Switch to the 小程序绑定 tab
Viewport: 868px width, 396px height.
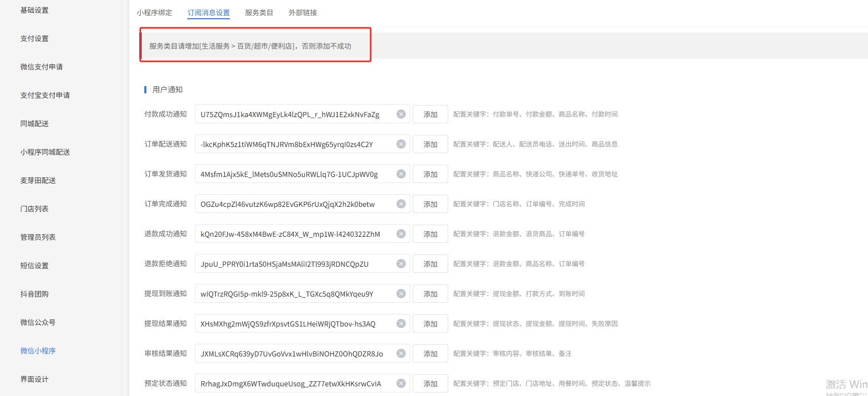[154, 13]
